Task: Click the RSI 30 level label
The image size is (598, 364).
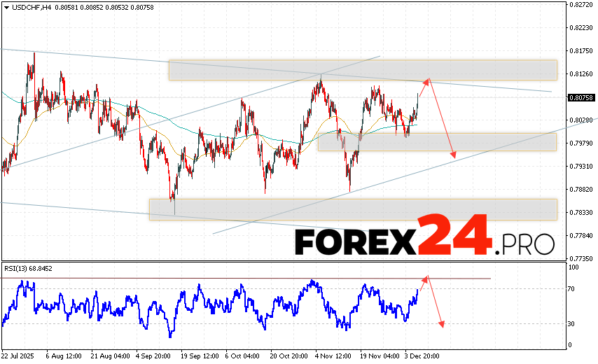Action: point(572,323)
